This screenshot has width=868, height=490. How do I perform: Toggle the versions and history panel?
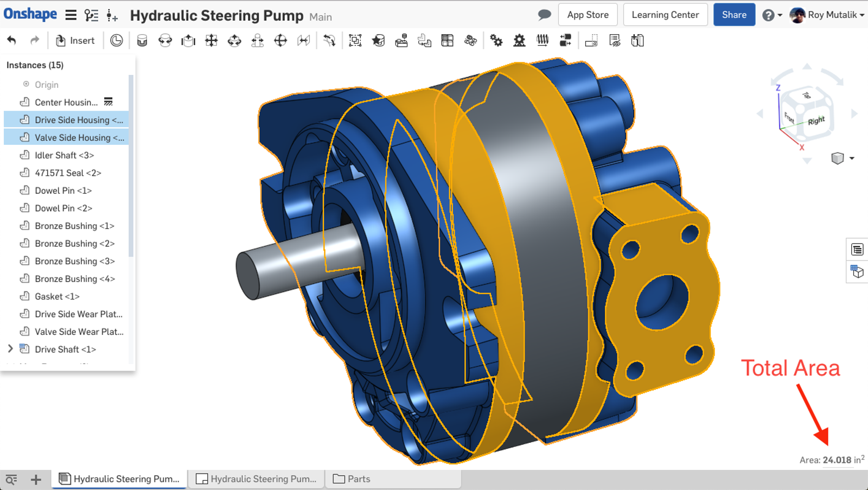tap(91, 15)
